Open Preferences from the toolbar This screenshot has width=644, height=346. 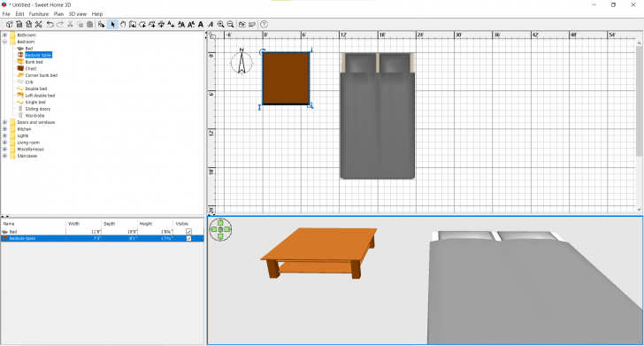39,25
